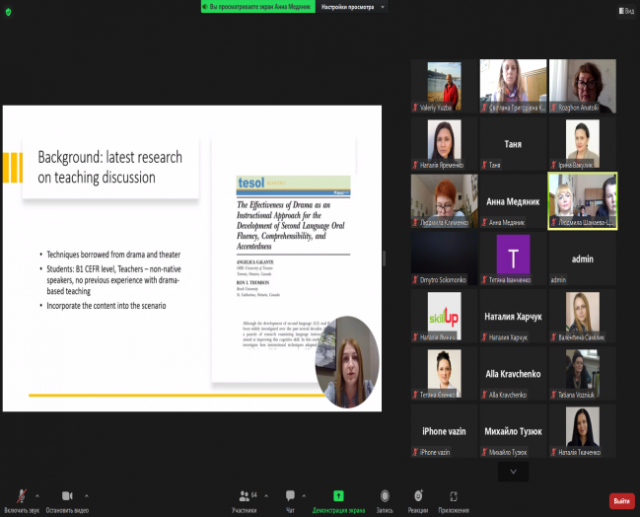640x517 pixels.
Task: Click the presenter webcam overlay on slide
Action: point(348,360)
